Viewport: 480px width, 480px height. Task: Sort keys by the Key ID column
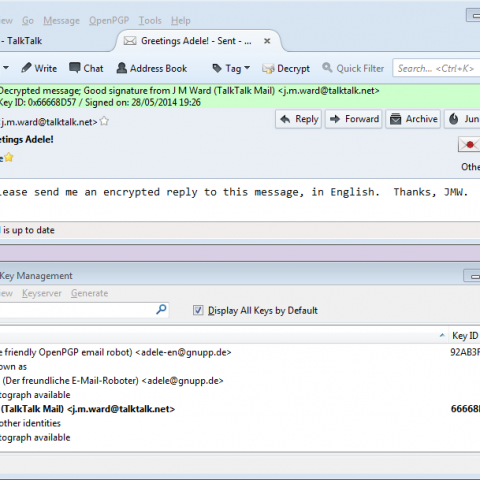pos(466,336)
